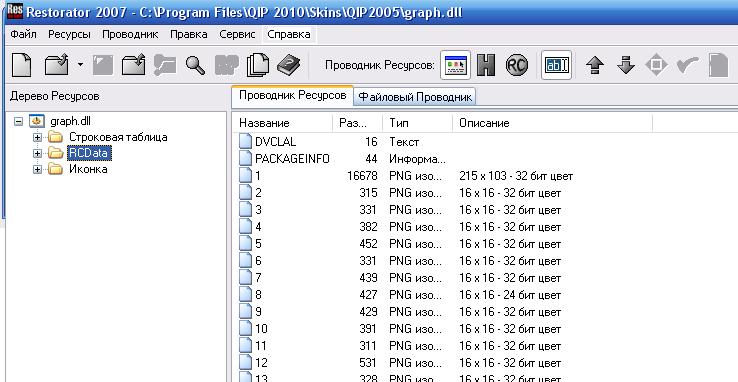Screen dimensions: 738x382
Task: Open the help book toolbar icon
Action: 289,65
